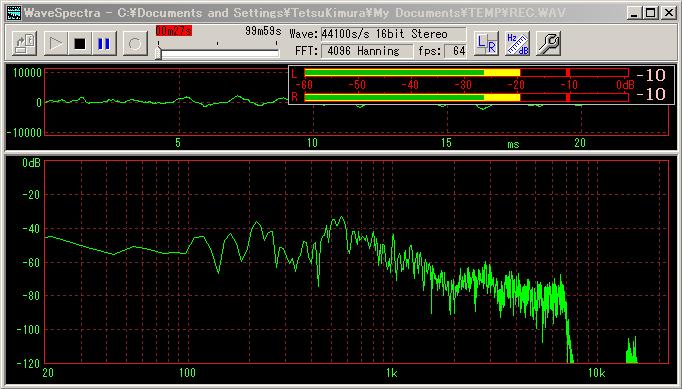Image resolution: width=682 pixels, height=389 pixels.
Task: Click the red elapsed-time display 00m27s
Action: click(x=174, y=31)
